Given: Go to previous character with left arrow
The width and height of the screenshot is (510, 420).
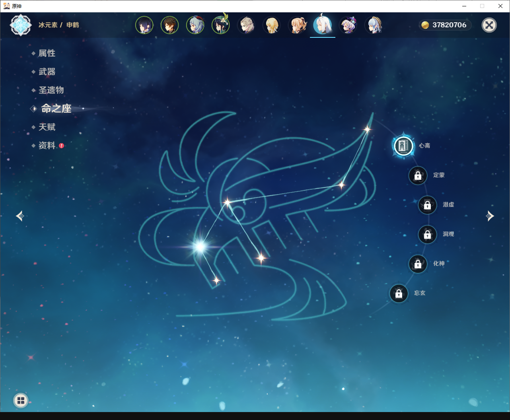Looking at the screenshot, I should [x=20, y=216].
